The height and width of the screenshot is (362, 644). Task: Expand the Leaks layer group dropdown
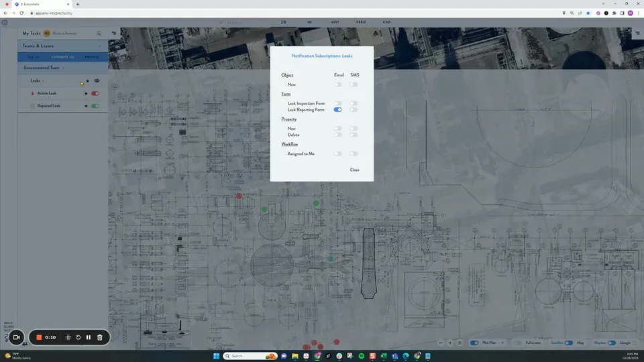(x=43, y=81)
